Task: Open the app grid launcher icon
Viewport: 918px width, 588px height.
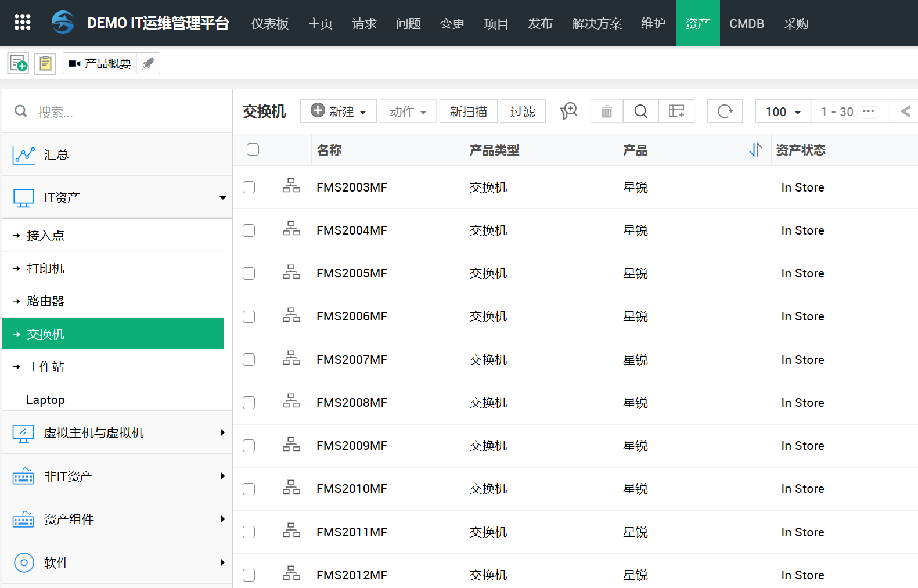Action: [22, 22]
